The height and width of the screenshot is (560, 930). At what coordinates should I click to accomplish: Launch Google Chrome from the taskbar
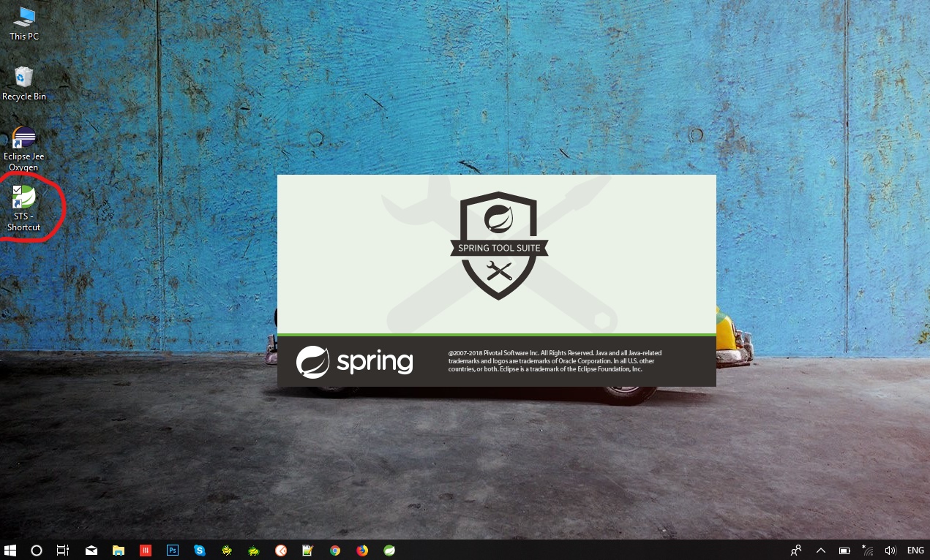[335, 550]
